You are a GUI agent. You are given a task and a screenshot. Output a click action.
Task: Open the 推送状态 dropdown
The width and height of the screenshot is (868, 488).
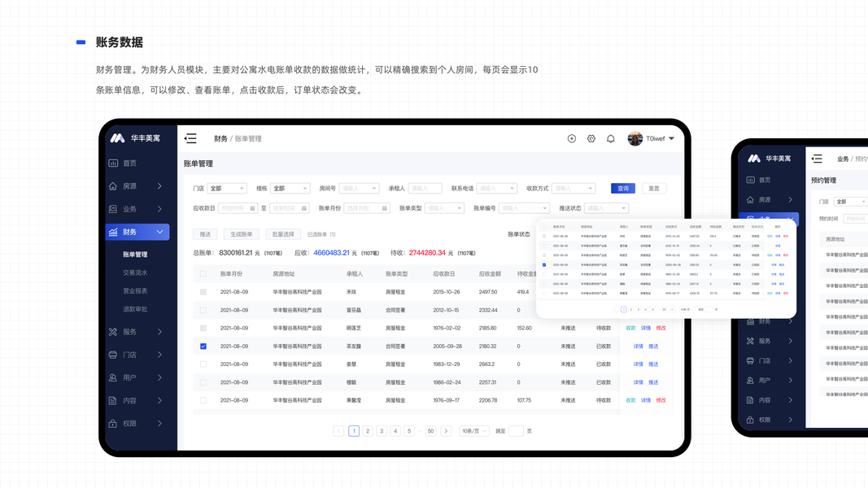(606, 208)
